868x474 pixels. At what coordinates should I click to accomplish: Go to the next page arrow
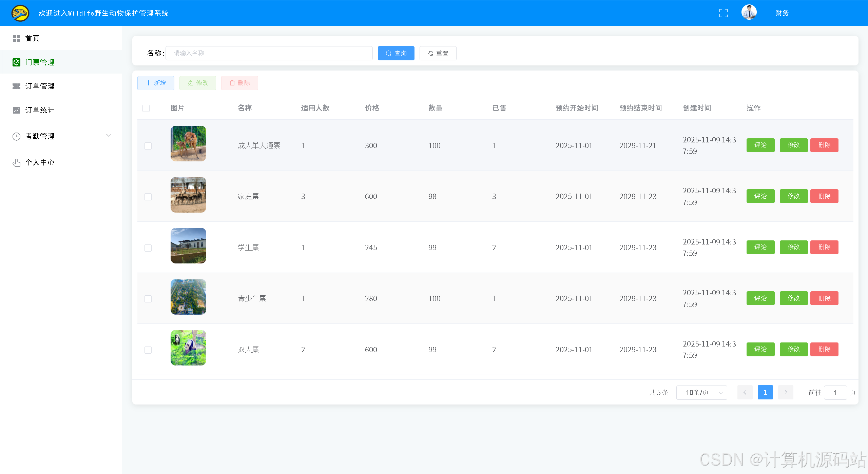[786, 393]
